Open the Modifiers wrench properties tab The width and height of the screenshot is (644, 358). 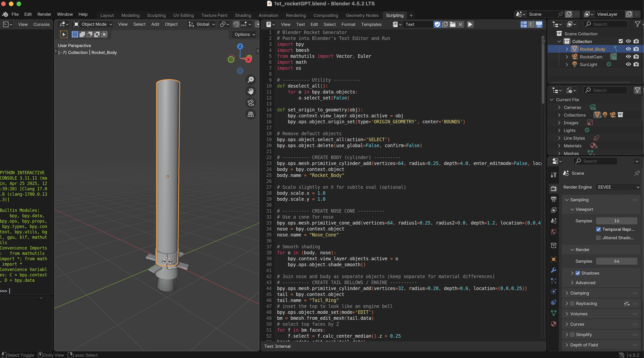click(x=553, y=270)
